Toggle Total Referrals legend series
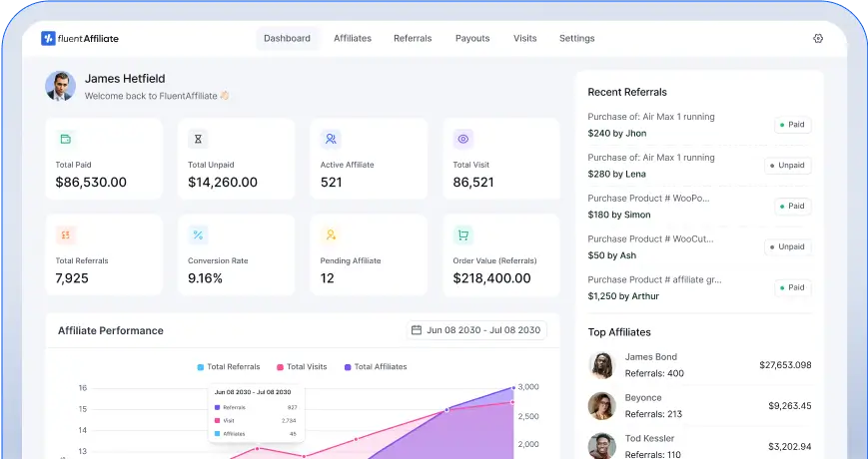The image size is (868, 459). point(229,366)
